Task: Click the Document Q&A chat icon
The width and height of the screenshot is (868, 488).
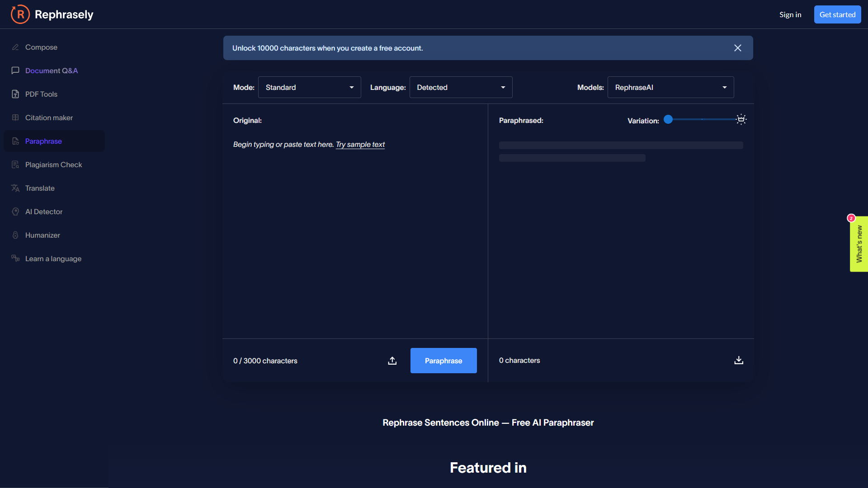Action: pos(15,70)
